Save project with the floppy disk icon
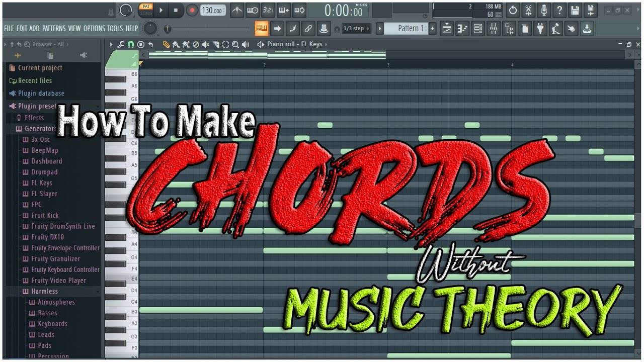644x362 pixels. click(575, 10)
